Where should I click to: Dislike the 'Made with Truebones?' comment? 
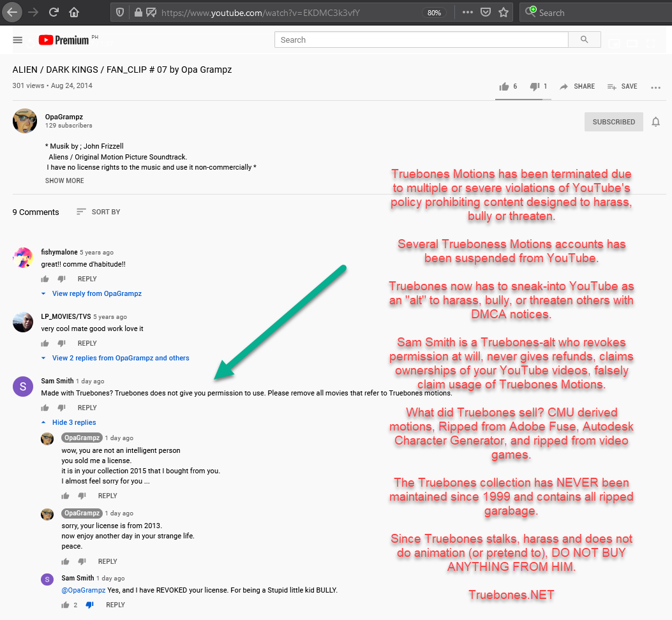pyautogui.click(x=62, y=408)
